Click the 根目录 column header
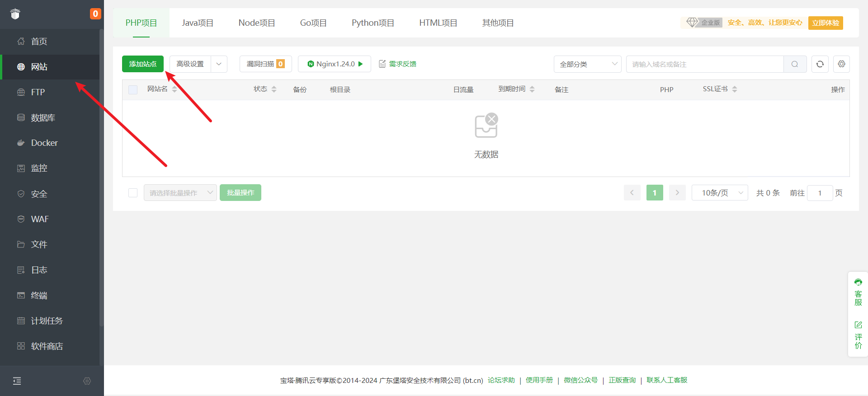The width and height of the screenshot is (868, 396). pos(340,90)
